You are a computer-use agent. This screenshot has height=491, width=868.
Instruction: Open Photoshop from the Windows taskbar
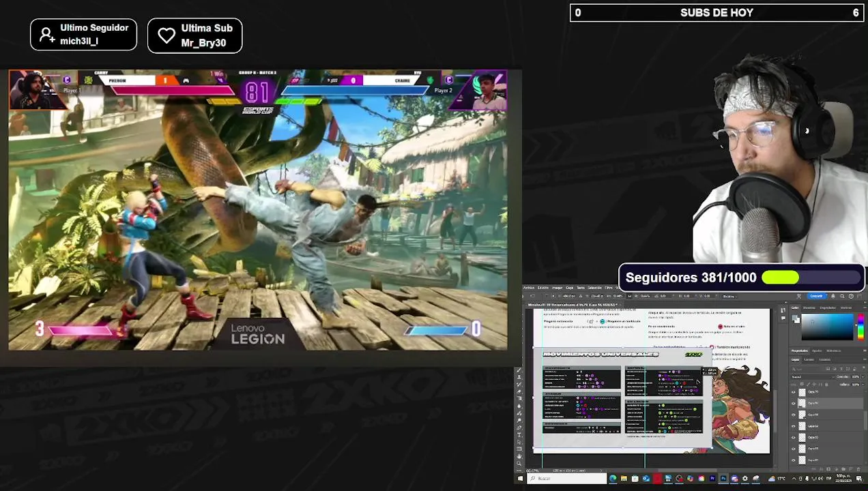723,478
